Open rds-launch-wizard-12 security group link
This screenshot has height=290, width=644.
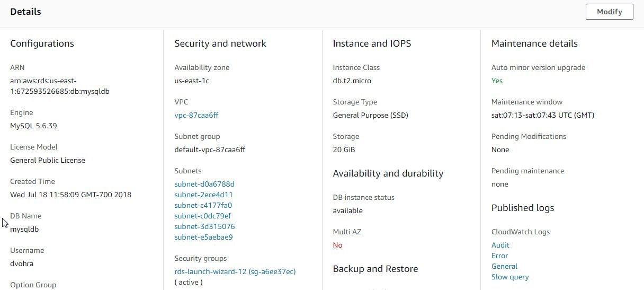click(x=235, y=271)
